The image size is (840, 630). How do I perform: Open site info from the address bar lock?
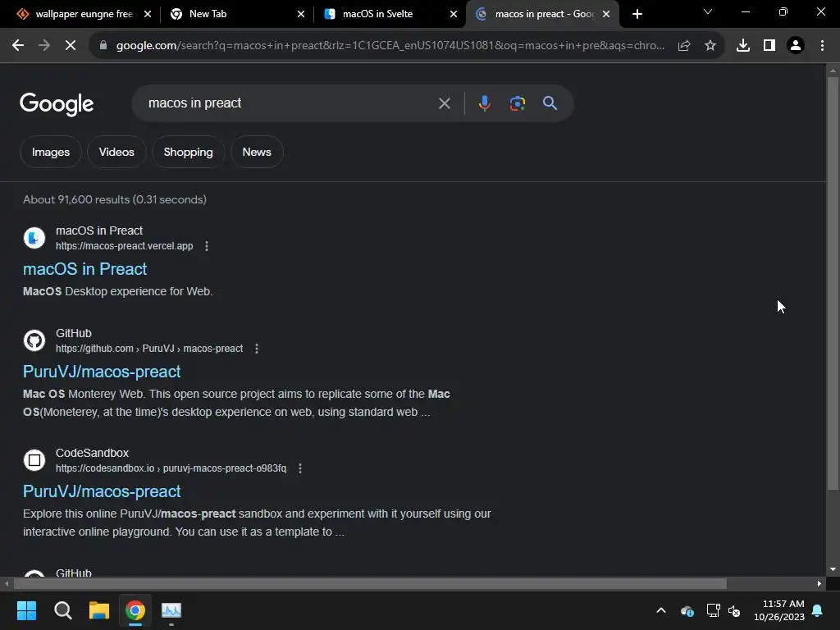(103, 46)
